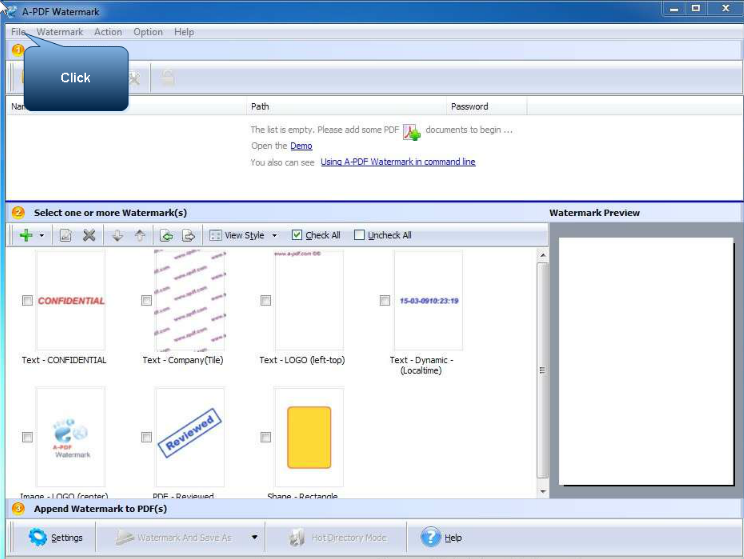Screen dimensions: 744x559
Task: Enable the Image - LOGO (center) checkbox
Action: tap(28, 437)
